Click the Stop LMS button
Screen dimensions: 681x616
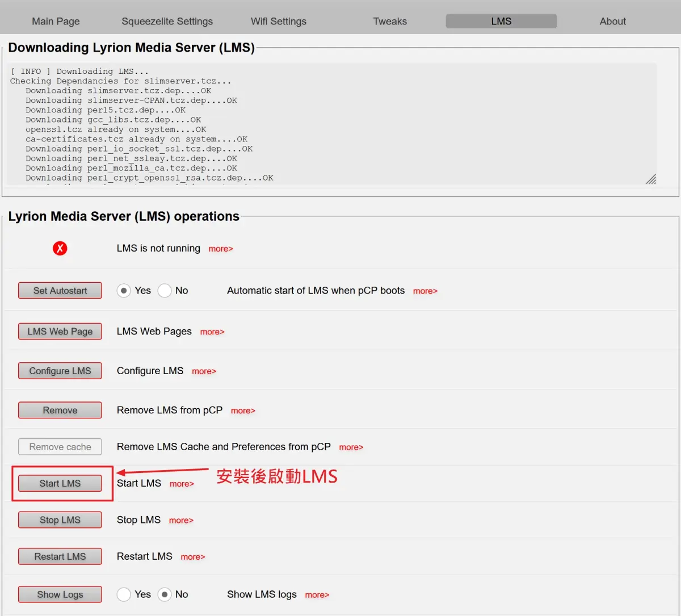point(60,520)
